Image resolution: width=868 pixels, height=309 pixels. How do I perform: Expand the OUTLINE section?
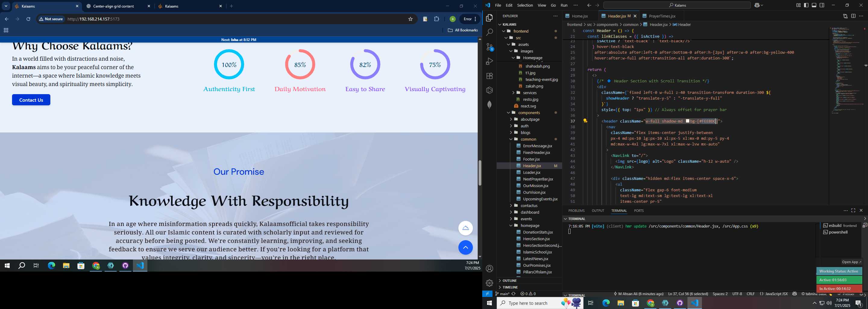[529, 281]
